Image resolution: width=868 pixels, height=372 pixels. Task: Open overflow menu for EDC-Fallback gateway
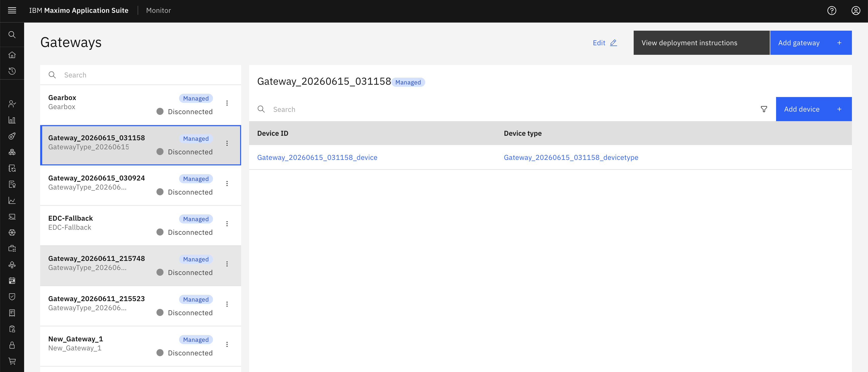[227, 224]
